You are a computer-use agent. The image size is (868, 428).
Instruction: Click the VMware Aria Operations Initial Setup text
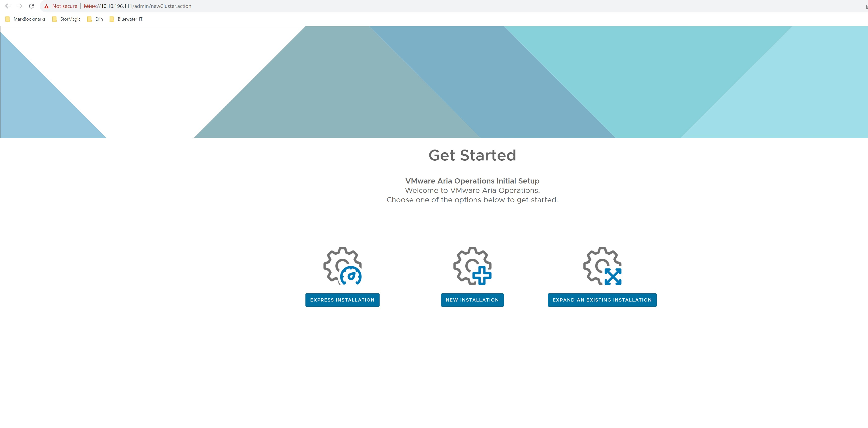coord(472,181)
